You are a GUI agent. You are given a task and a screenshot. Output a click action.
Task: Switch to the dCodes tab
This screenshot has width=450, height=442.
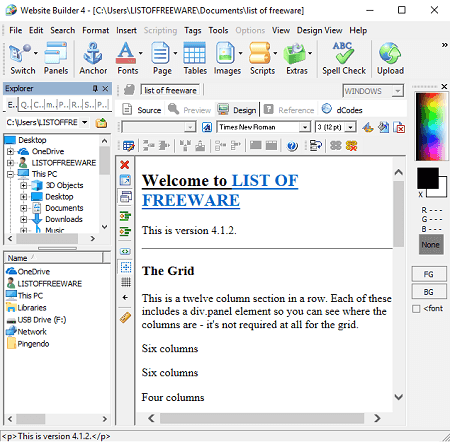[342, 109]
